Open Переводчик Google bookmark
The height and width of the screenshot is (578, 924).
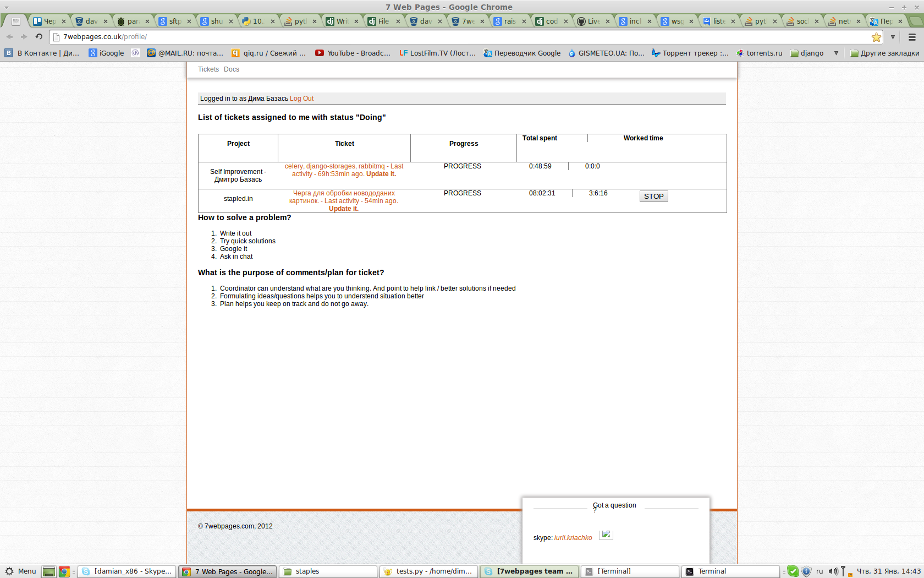(x=522, y=53)
